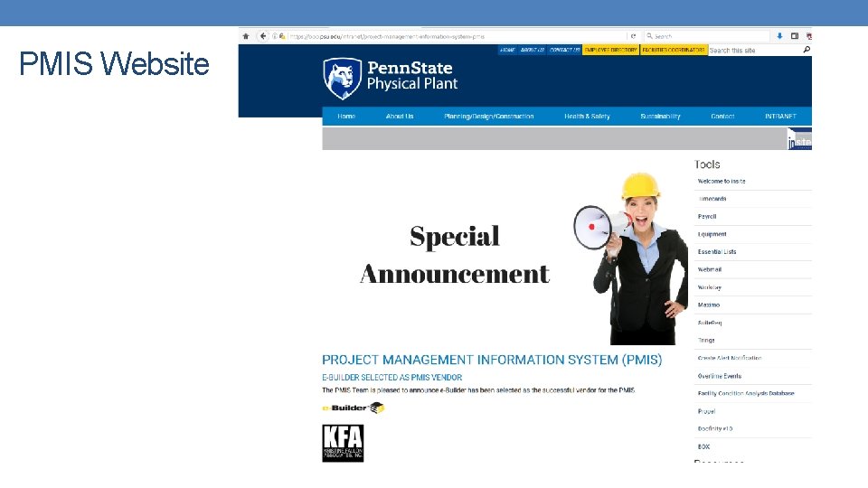Click the Penn State lion shield logo
This screenshot has width=868, height=488.
[x=343, y=79]
